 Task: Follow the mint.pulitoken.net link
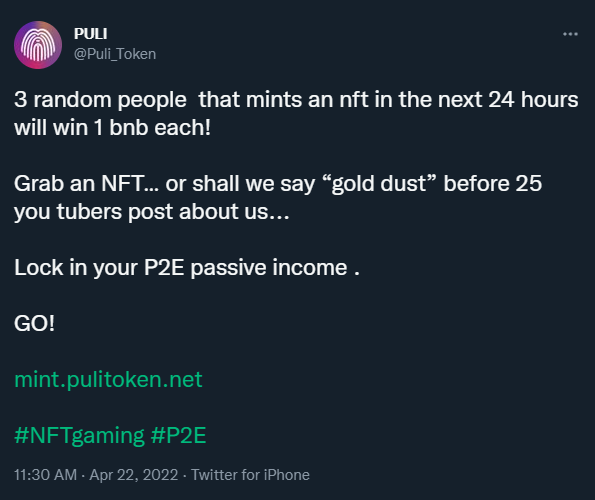[x=108, y=379]
